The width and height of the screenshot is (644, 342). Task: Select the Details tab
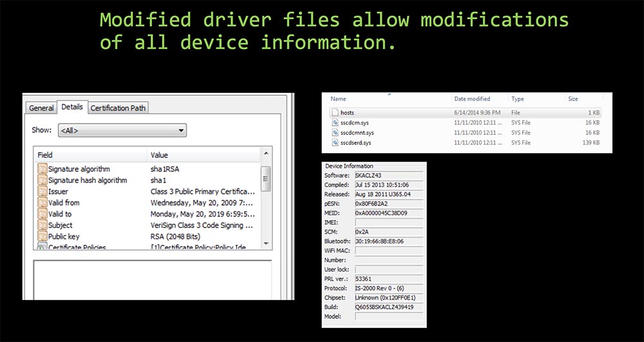tap(72, 107)
